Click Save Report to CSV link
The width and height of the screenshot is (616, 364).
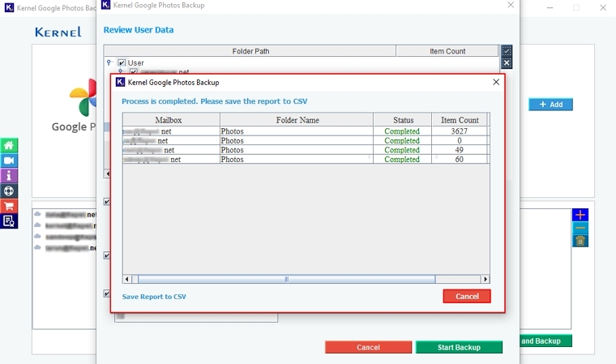[154, 297]
